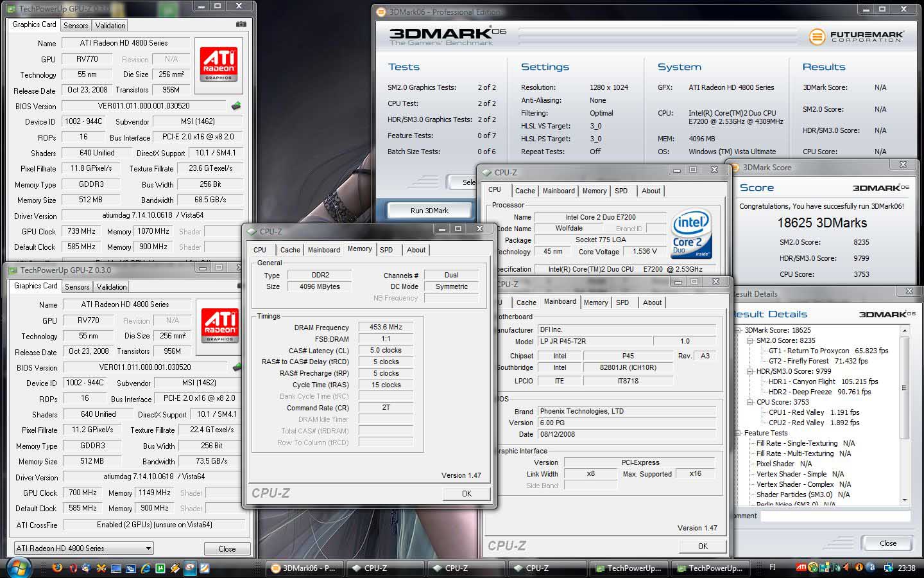Click the BIOS save chip icon in lower GPU-Z window
924x578 pixels.
pyautogui.click(x=237, y=367)
